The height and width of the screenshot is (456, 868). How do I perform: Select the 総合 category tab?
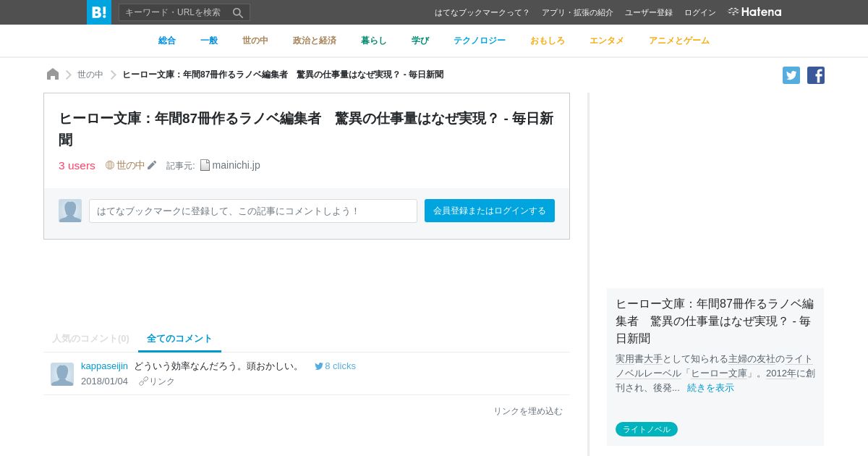click(x=167, y=41)
